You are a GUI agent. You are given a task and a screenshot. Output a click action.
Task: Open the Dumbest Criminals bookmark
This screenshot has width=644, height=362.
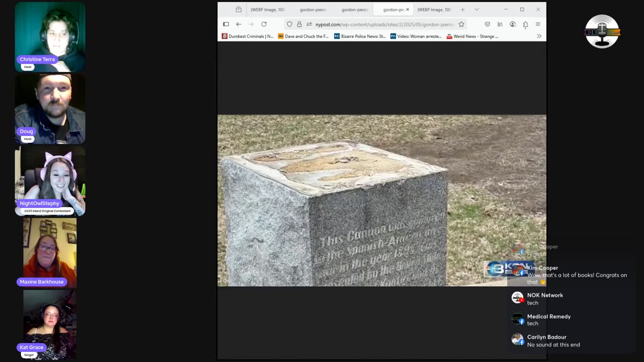coord(248,36)
